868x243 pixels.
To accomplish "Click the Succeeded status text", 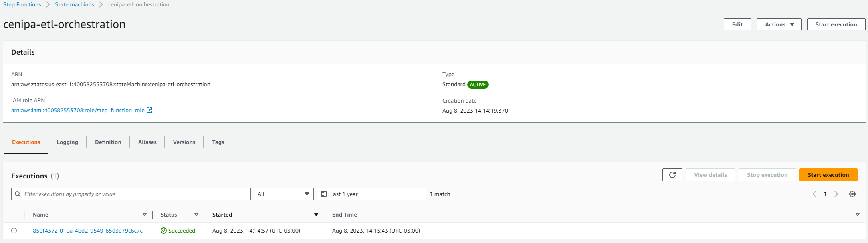I will tap(182, 231).
